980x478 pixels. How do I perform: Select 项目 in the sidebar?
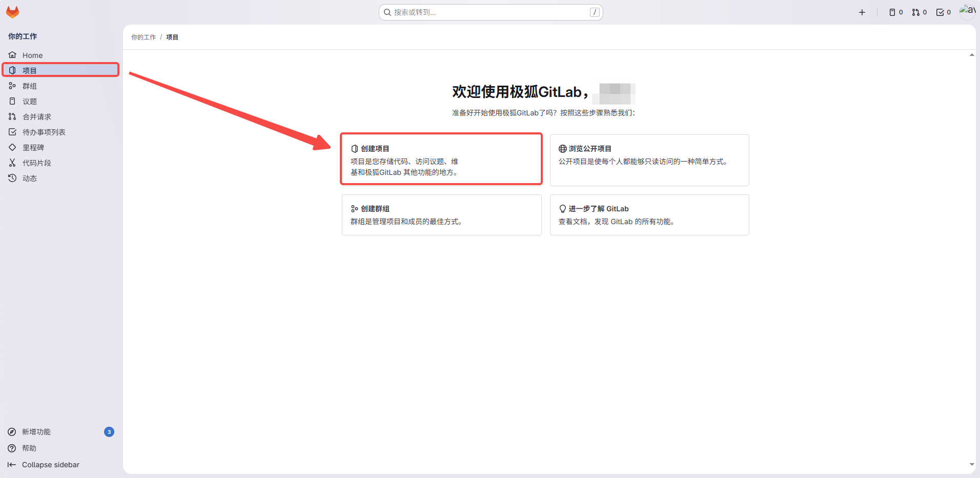[30, 70]
